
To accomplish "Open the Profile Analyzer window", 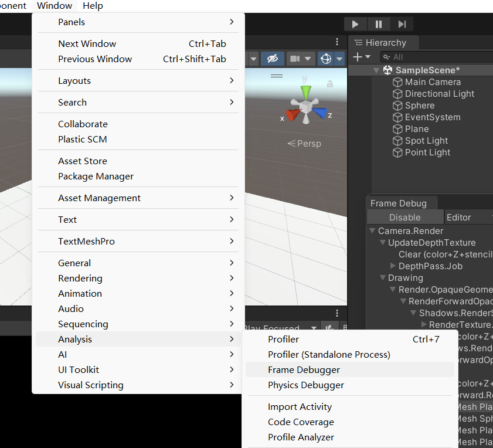I will [x=350, y=437].
